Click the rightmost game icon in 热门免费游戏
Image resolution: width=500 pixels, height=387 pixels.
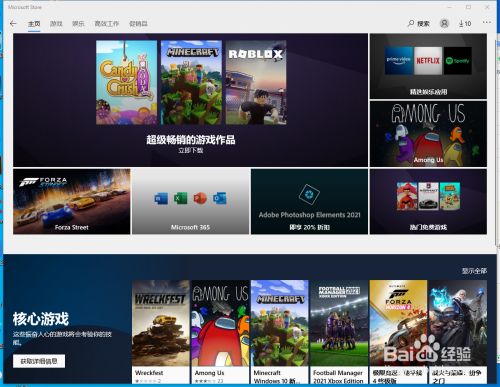click(x=450, y=196)
